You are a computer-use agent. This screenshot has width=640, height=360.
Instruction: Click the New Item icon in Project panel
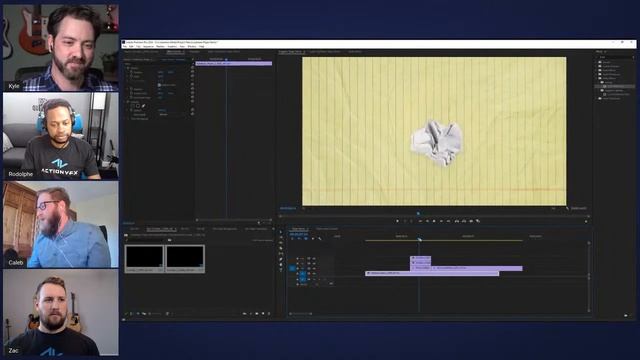[263, 313]
